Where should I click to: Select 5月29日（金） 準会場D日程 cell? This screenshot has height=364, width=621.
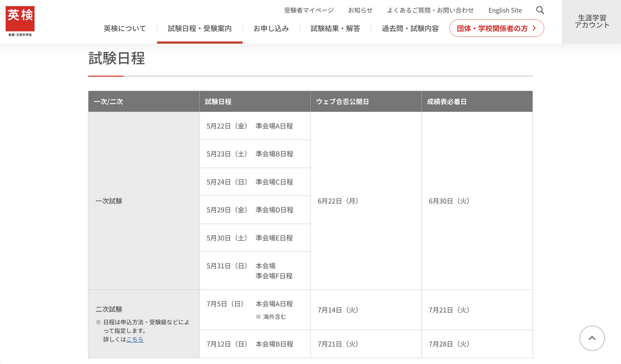[x=255, y=210]
